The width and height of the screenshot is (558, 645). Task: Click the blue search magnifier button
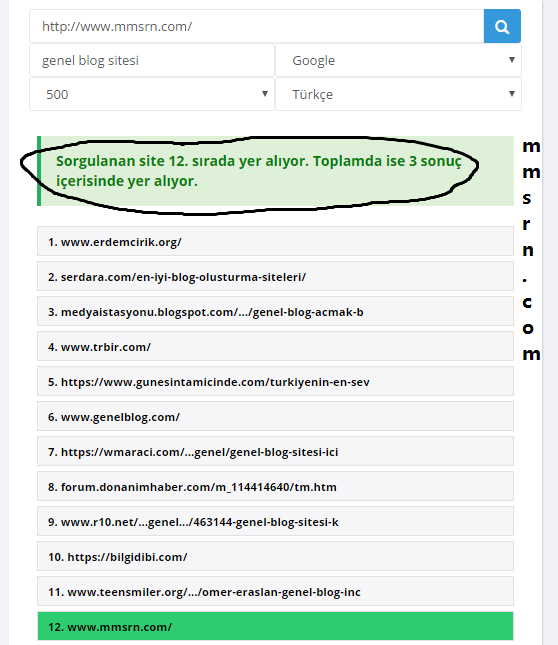click(x=502, y=26)
